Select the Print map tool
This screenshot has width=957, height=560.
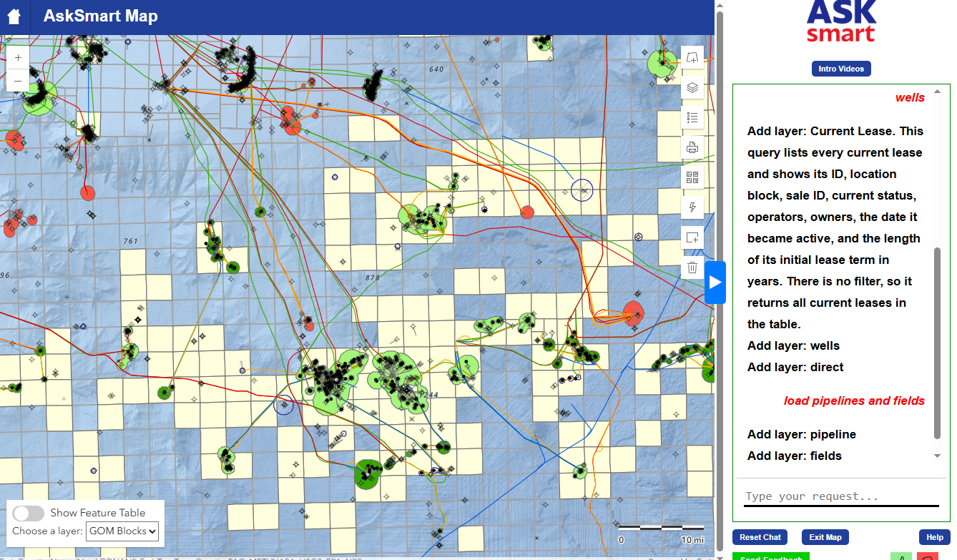(692, 147)
